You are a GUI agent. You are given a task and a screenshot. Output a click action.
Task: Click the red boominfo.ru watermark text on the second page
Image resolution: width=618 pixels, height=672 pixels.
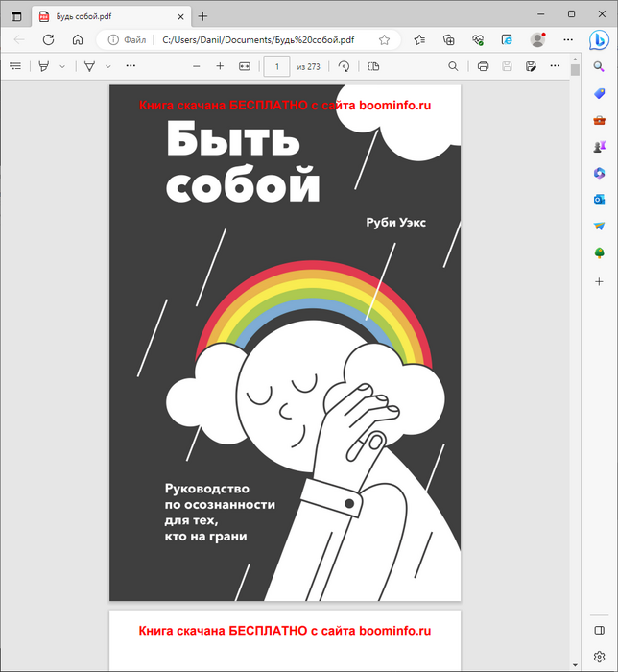(x=284, y=631)
